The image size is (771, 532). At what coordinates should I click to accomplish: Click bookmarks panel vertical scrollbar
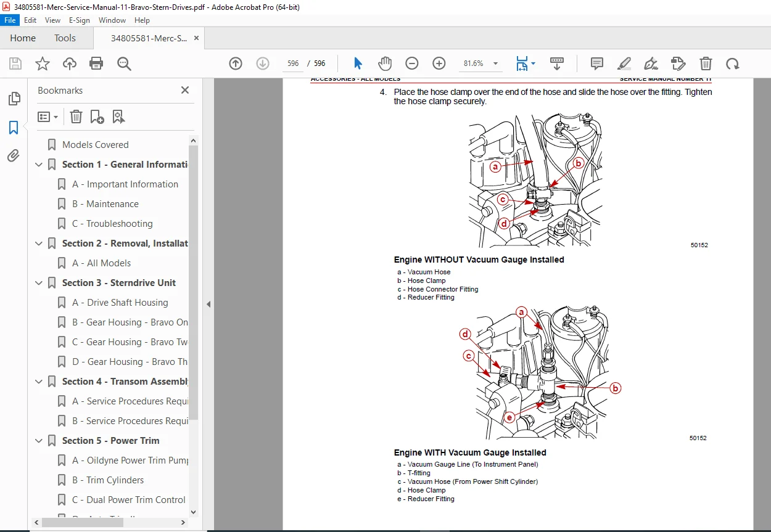194,284
